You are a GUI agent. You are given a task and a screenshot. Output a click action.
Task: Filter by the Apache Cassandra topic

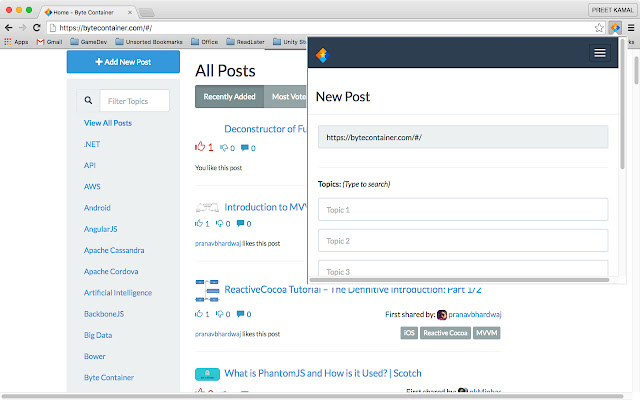114,250
